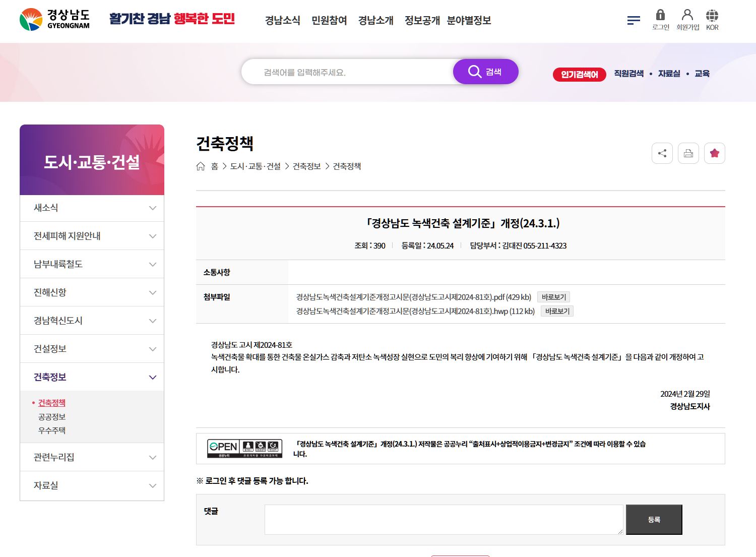
Task: Click the 회원가입 person icon
Action: click(x=687, y=15)
